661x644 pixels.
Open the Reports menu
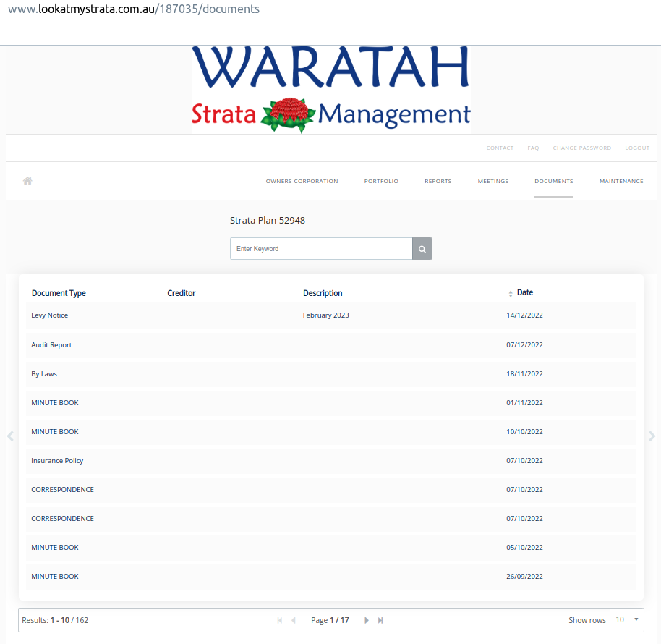point(438,182)
